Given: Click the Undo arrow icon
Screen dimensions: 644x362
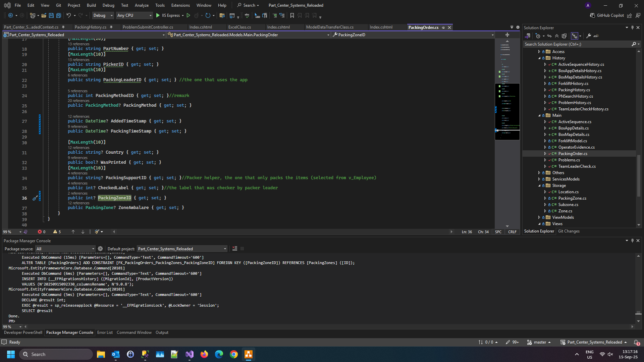Looking at the screenshot, I should (68, 15).
